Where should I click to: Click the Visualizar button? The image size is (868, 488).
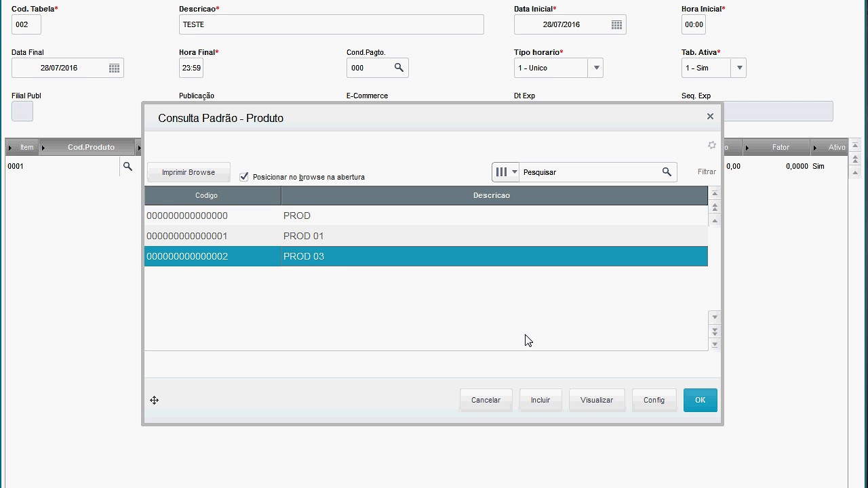[x=597, y=400]
